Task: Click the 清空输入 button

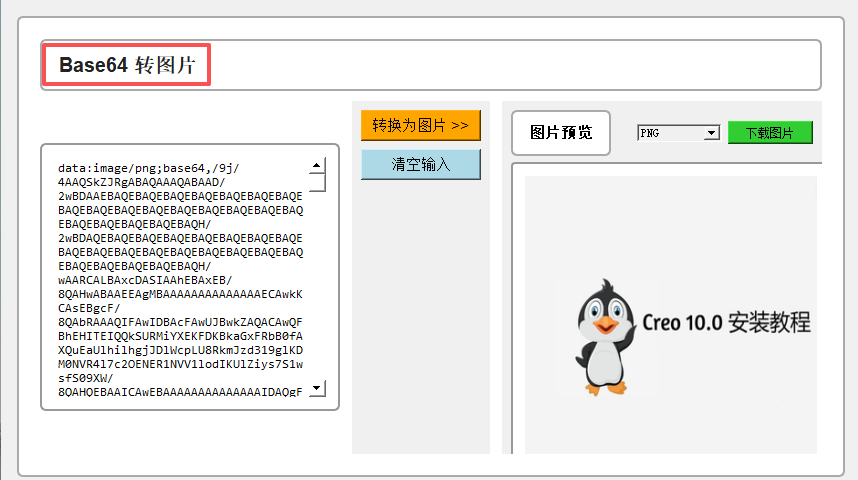Action: pos(420,164)
